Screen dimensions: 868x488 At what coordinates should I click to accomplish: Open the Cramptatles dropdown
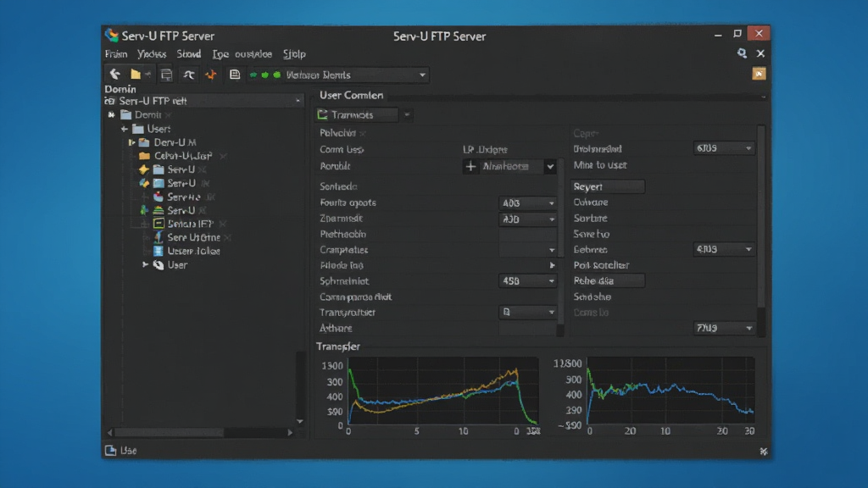click(x=527, y=250)
